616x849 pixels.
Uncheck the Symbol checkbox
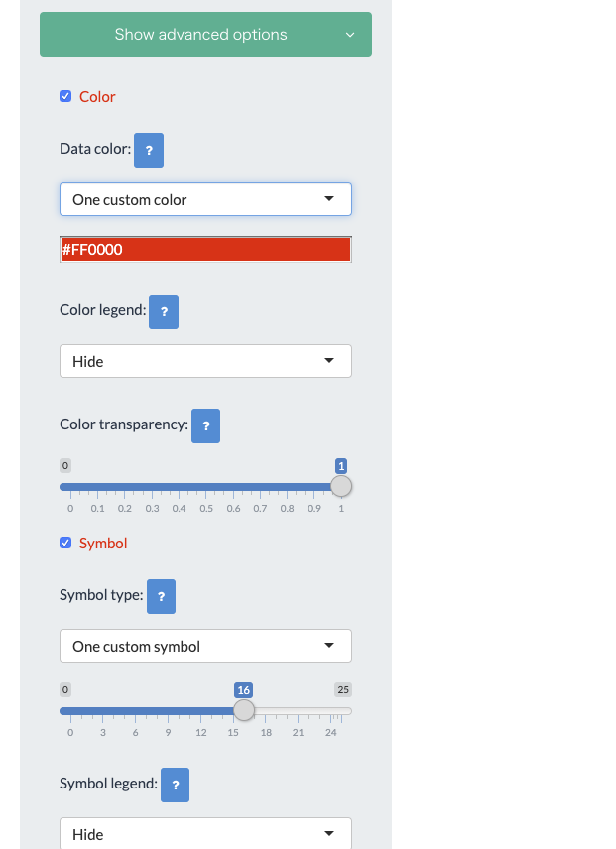(65, 543)
